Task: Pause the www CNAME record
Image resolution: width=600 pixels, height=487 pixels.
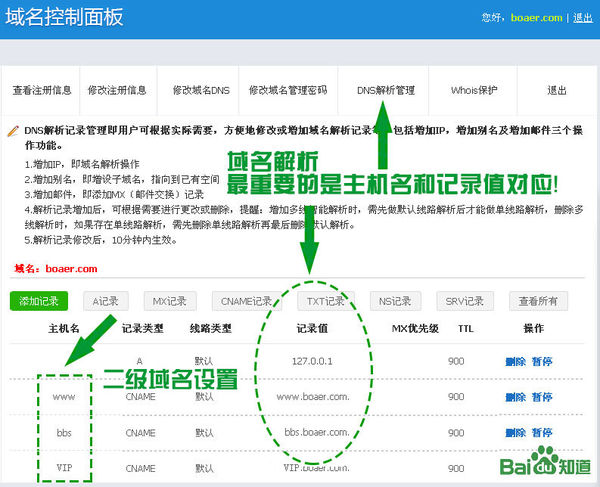Action: coord(542,397)
